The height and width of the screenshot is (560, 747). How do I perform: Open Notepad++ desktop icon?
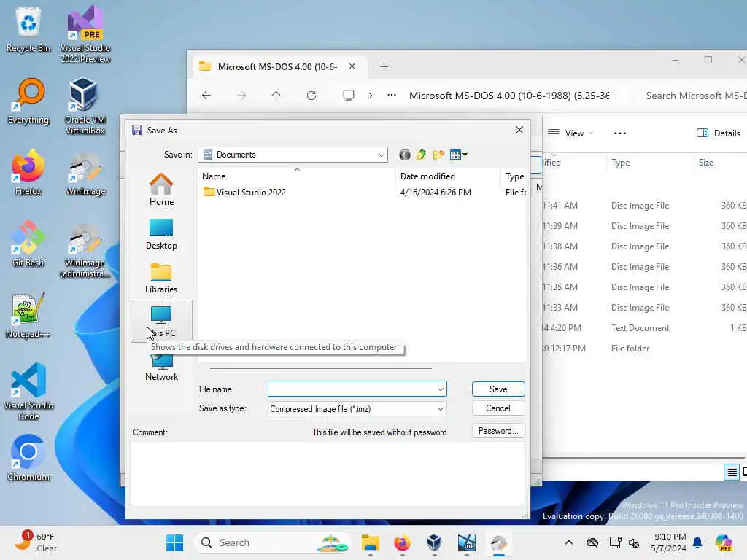(x=28, y=315)
